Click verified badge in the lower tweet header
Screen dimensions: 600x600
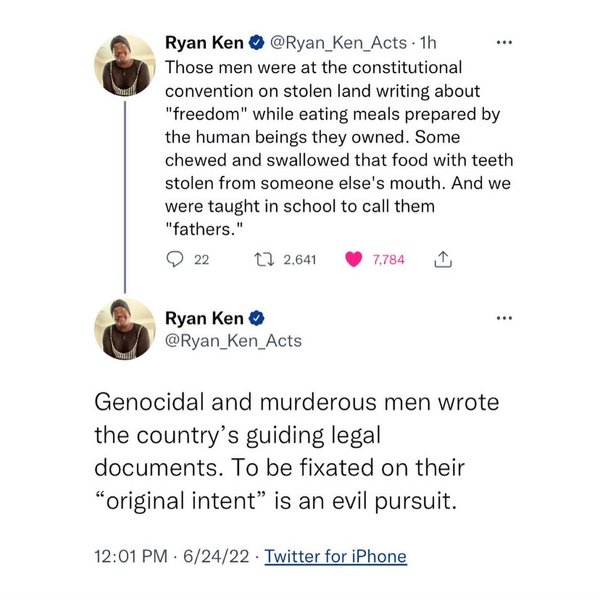coord(257,319)
